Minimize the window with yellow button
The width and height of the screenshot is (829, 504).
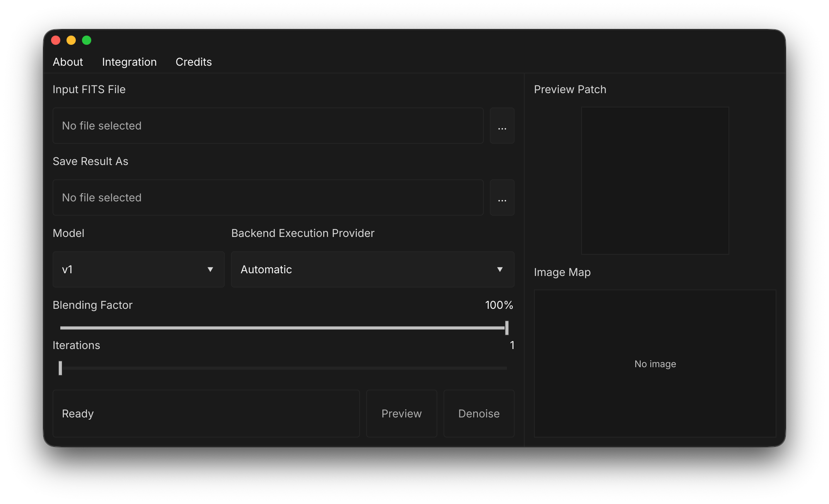71,40
